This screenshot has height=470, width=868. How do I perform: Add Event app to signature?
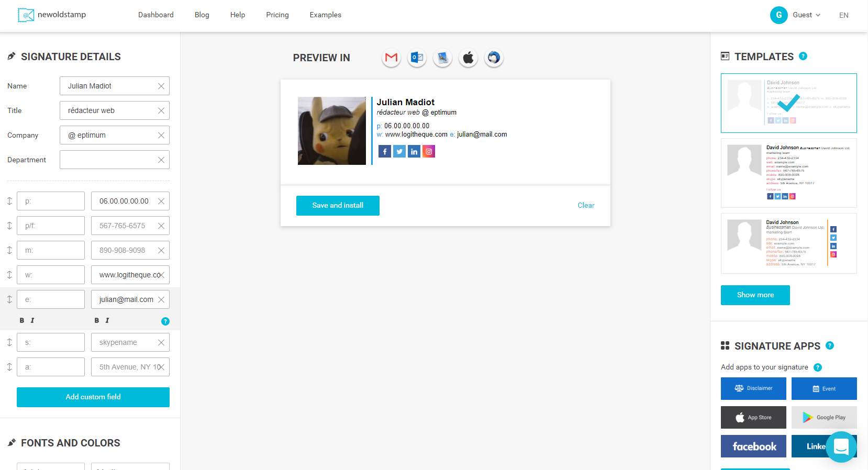click(x=824, y=388)
